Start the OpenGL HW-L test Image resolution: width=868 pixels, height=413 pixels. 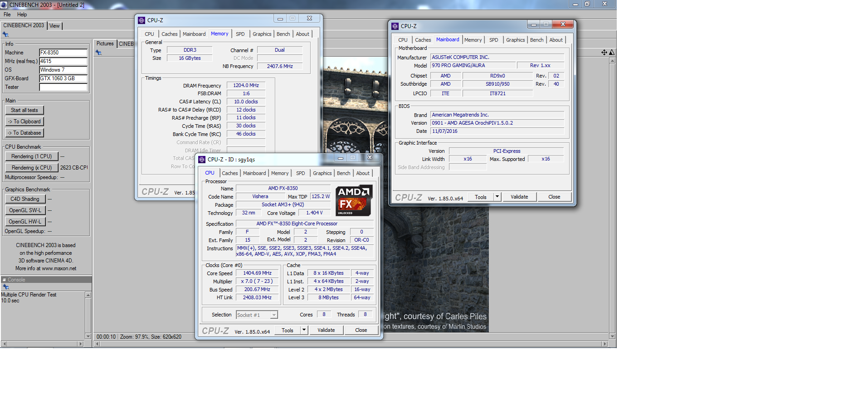[25, 222]
